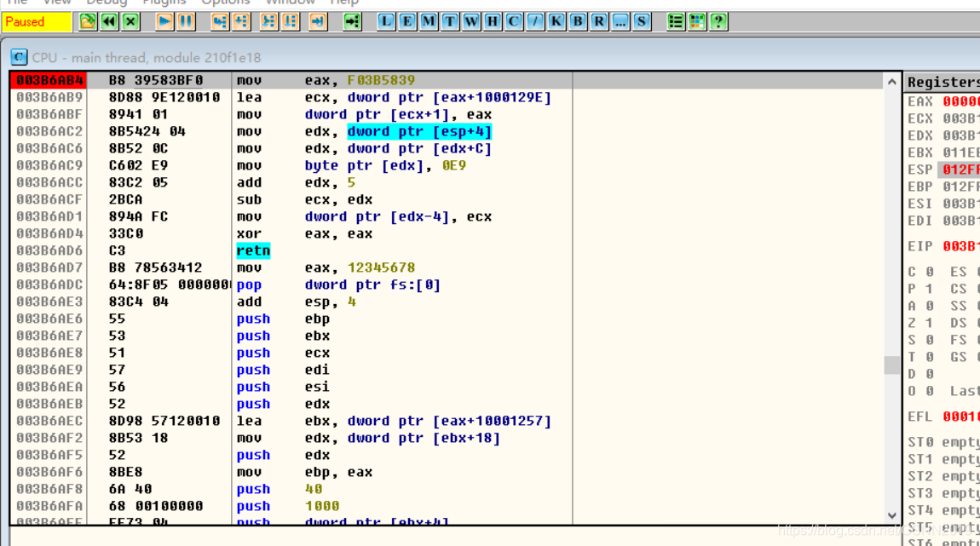The width and height of the screenshot is (980, 546).
Task: Open the Debug menu
Action: coord(107,3)
